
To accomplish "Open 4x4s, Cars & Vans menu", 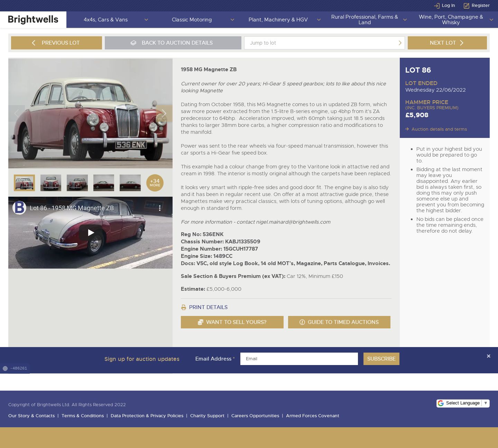I will tap(105, 20).
